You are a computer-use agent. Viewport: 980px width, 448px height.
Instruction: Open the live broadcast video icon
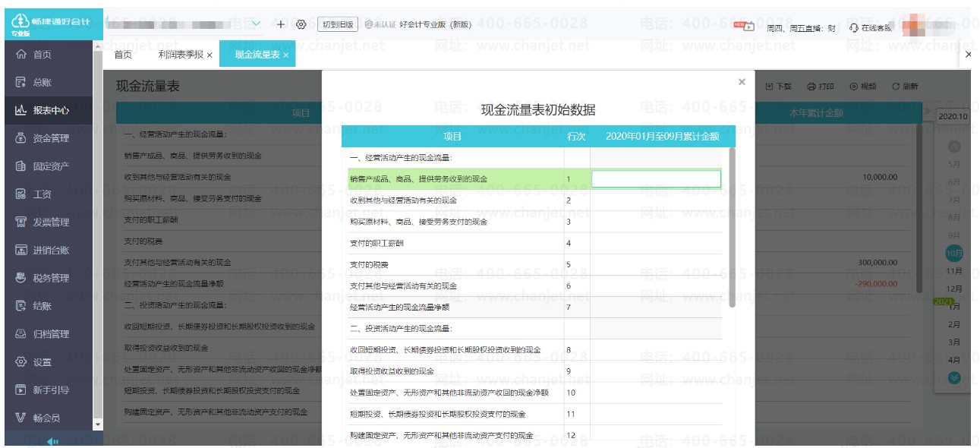(745, 26)
